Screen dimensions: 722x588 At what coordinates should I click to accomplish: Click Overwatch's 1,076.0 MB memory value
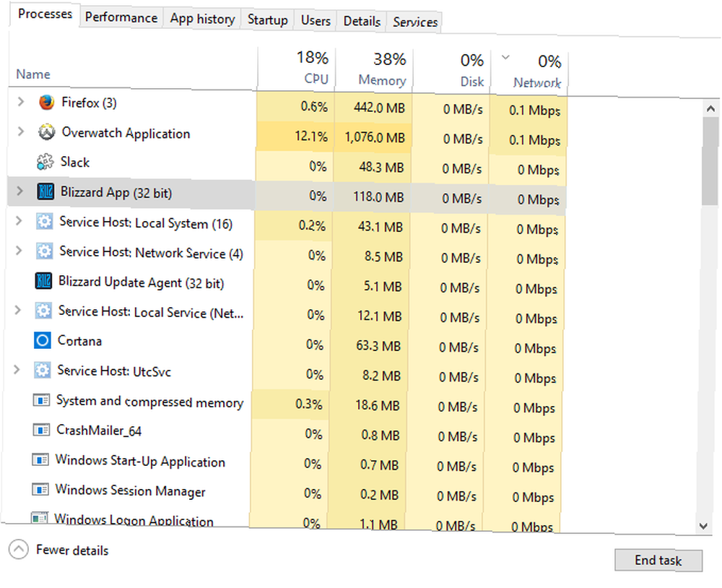(375, 137)
